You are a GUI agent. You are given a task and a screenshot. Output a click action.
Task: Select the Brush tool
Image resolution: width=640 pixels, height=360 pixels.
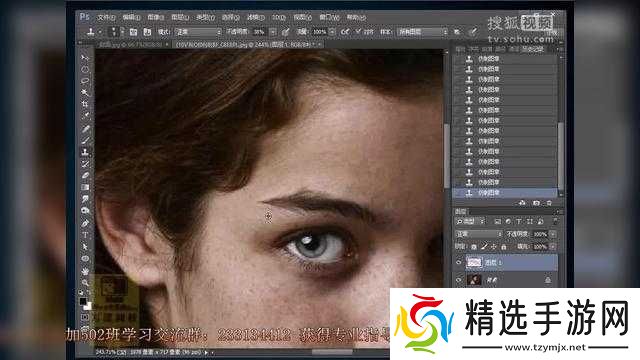click(x=85, y=140)
